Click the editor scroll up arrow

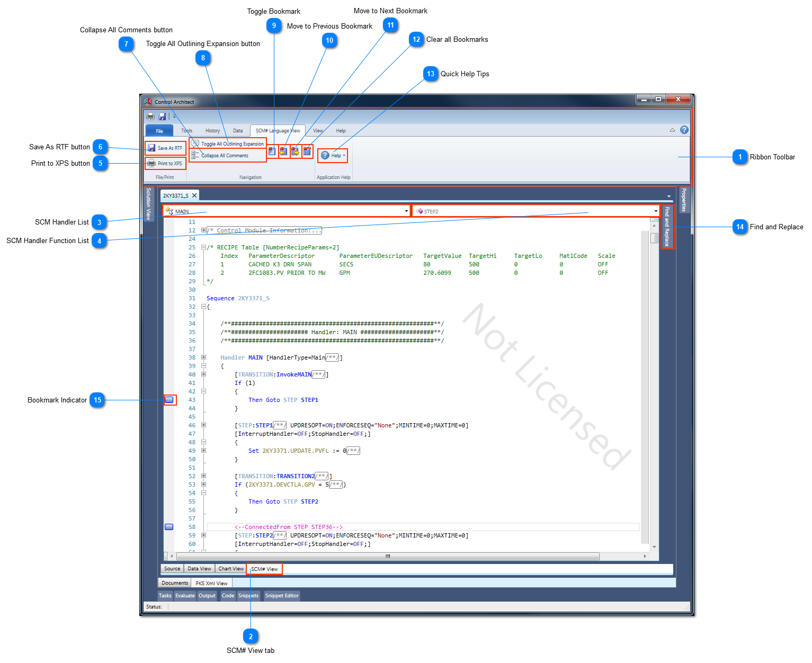click(654, 225)
